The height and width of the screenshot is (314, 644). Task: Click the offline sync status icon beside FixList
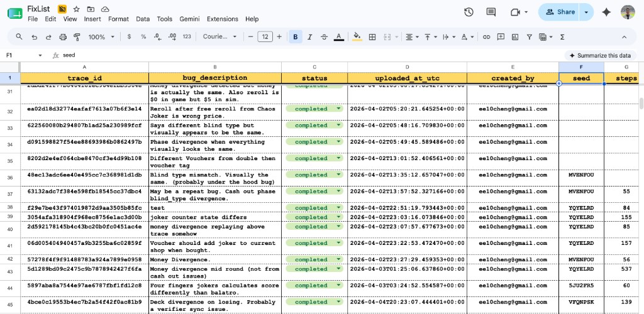click(62, 9)
